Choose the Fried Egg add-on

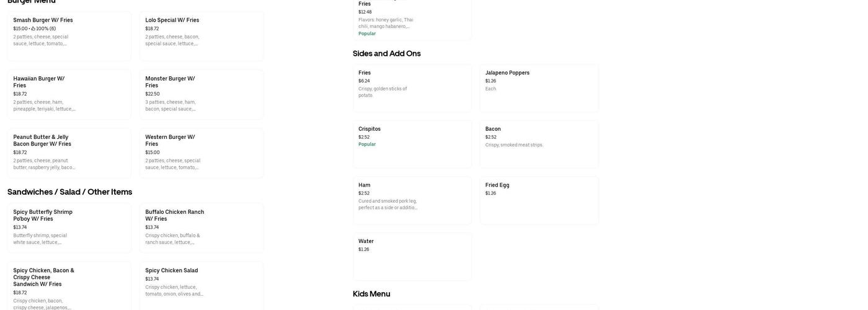pos(539,200)
